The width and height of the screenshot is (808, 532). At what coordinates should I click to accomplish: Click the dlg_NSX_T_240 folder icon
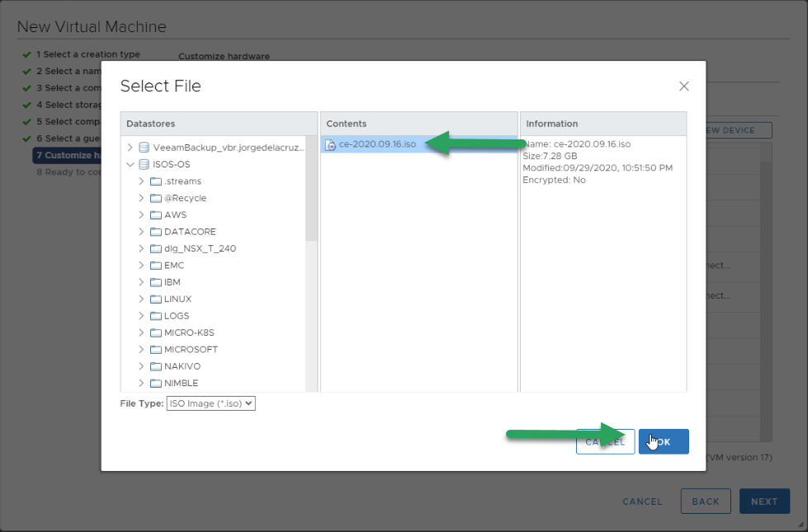tap(156, 249)
